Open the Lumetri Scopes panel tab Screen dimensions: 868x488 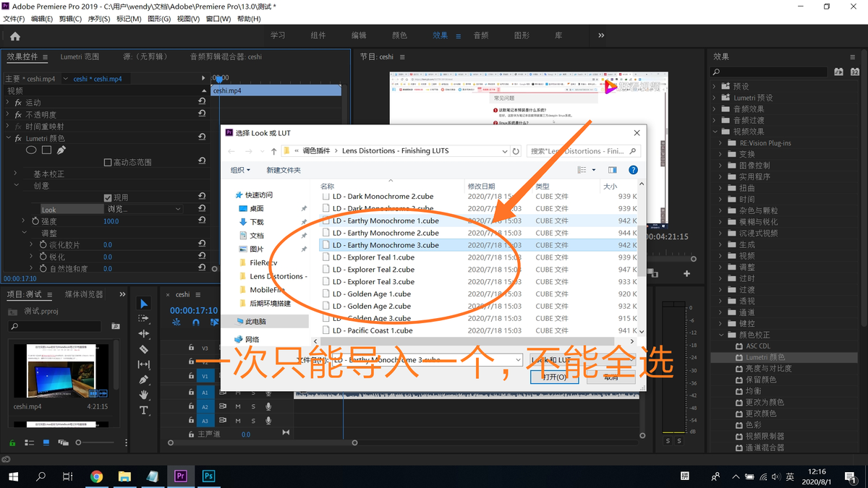pos(80,56)
